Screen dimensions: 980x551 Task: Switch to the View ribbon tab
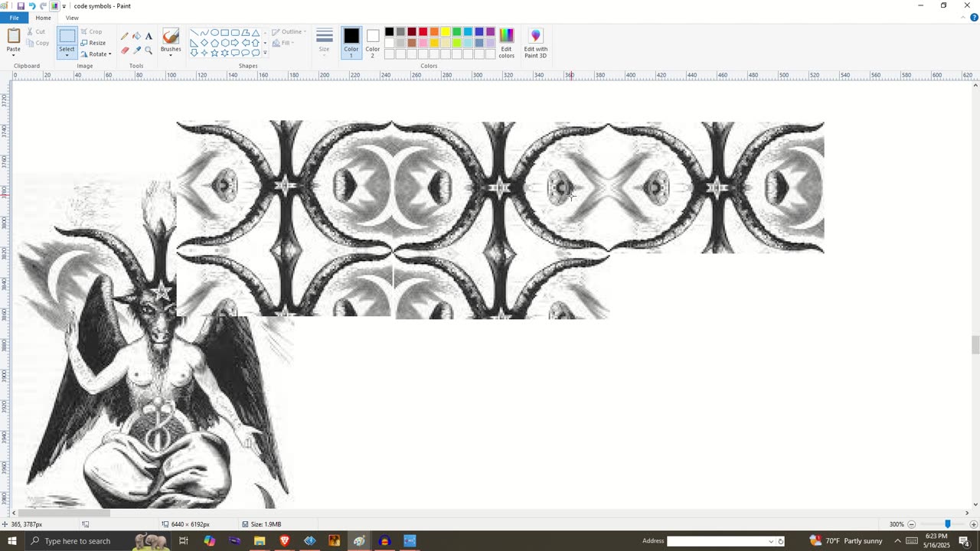point(72,18)
